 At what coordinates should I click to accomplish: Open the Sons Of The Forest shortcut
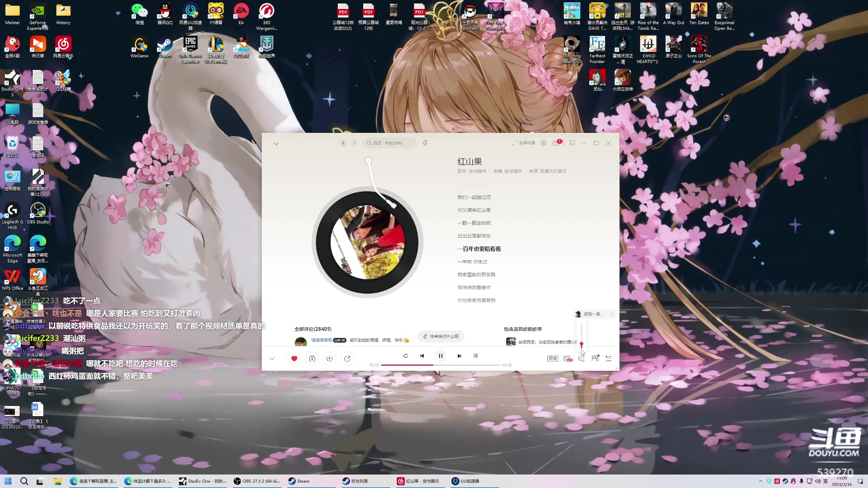click(x=699, y=50)
